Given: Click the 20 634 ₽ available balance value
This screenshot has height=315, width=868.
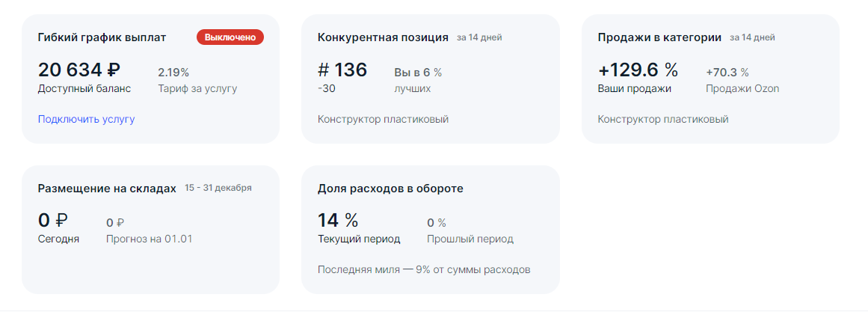Looking at the screenshot, I should (x=79, y=70).
